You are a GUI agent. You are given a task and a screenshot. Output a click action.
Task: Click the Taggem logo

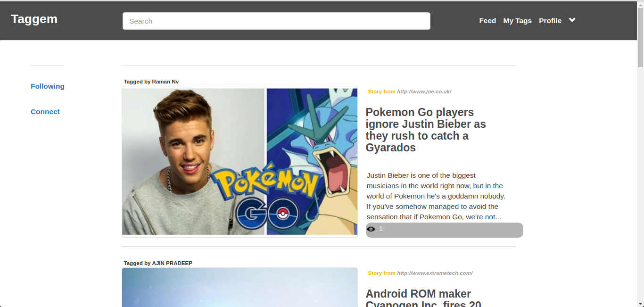[x=34, y=19]
